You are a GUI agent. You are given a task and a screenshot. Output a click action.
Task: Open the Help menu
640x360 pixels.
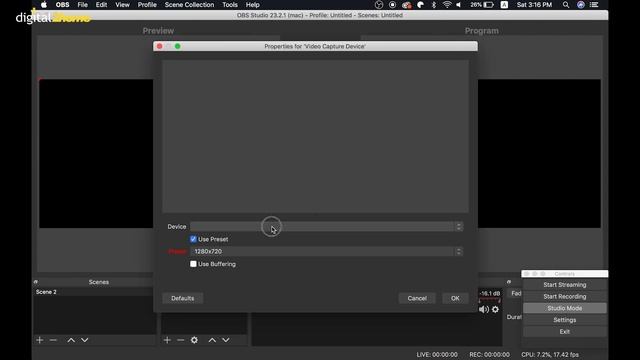pos(253,5)
